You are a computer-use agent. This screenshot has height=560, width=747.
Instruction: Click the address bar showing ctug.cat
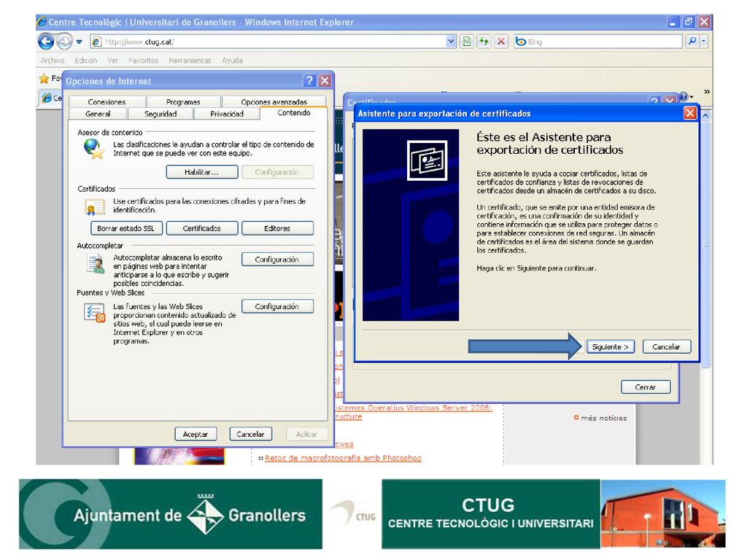click(274, 42)
